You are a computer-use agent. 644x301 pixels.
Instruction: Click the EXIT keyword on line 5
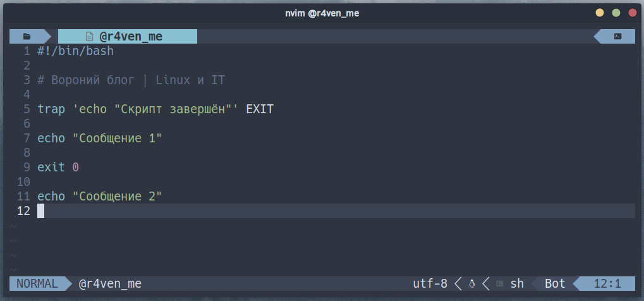[x=260, y=109]
